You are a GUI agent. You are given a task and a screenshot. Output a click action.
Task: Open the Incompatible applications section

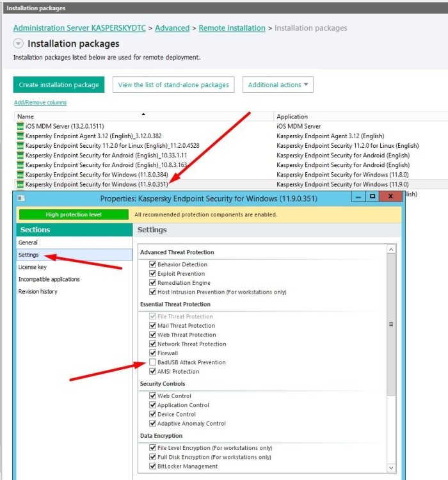(74, 279)
